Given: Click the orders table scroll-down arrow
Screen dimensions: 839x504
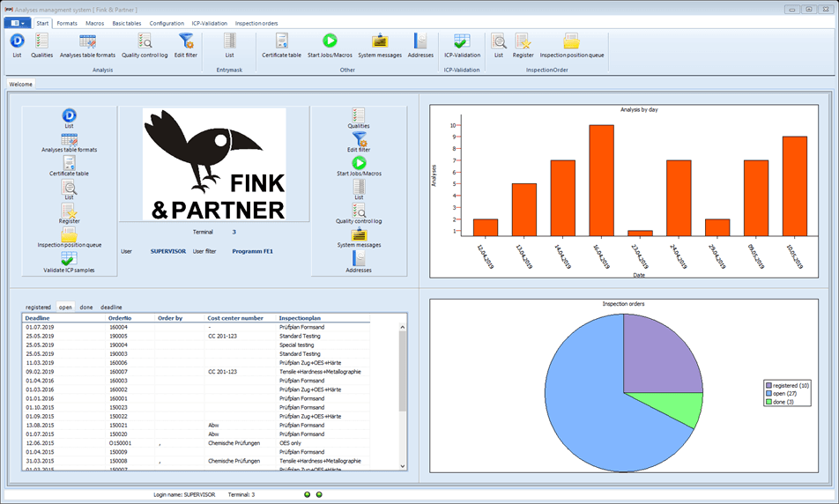Looking at the screenshot, I should point(403,466).
